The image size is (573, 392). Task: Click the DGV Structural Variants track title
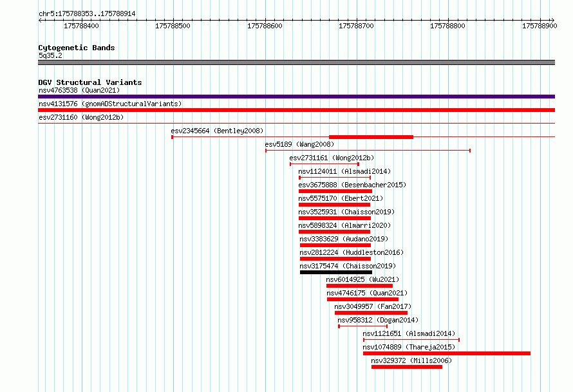(90, 82)
